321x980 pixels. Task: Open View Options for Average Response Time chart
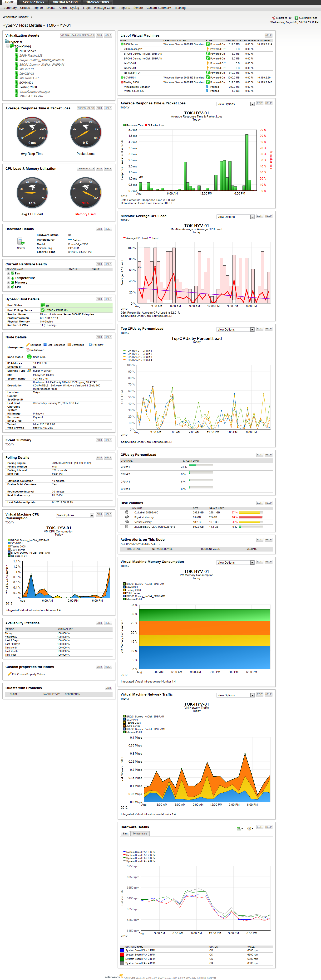point(235,104)
